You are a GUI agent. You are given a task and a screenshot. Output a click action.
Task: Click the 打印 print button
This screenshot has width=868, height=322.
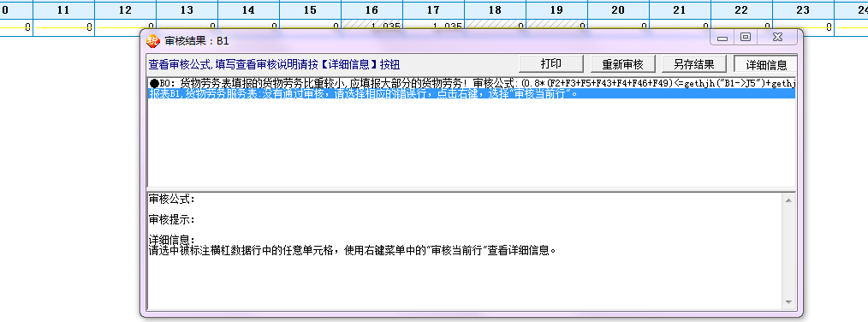(550, 63)
